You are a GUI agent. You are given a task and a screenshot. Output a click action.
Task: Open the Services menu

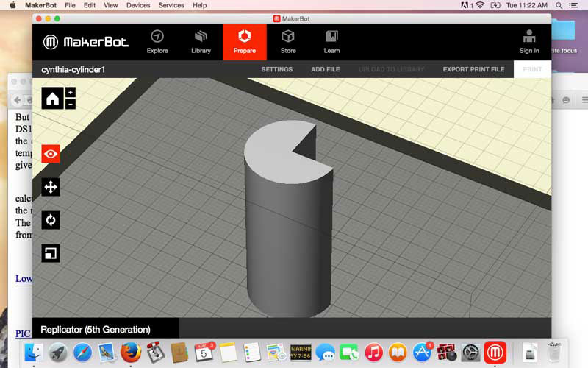click(x=171, y=5)
